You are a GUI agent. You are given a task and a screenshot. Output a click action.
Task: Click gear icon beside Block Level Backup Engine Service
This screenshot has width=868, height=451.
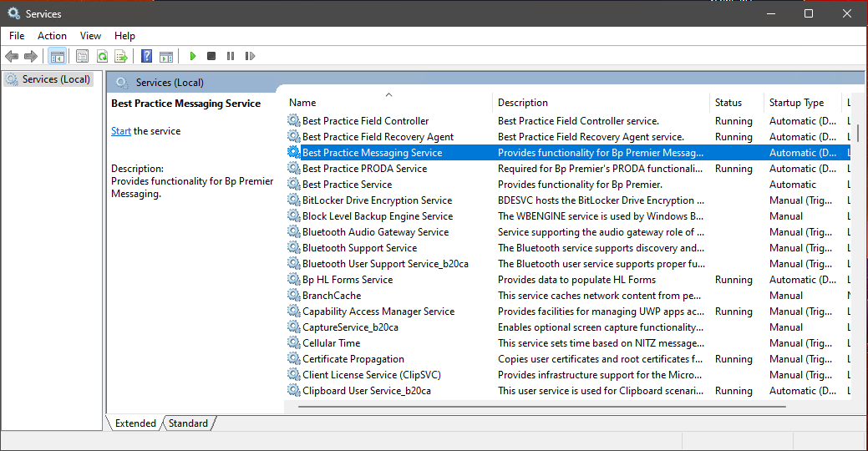coord(293,215)
